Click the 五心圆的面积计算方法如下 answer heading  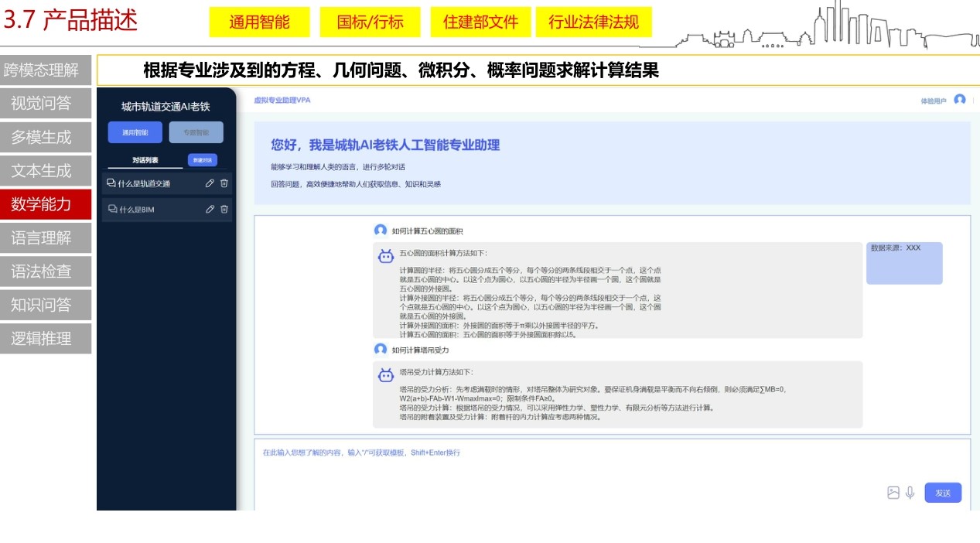[x=443, y=253]
